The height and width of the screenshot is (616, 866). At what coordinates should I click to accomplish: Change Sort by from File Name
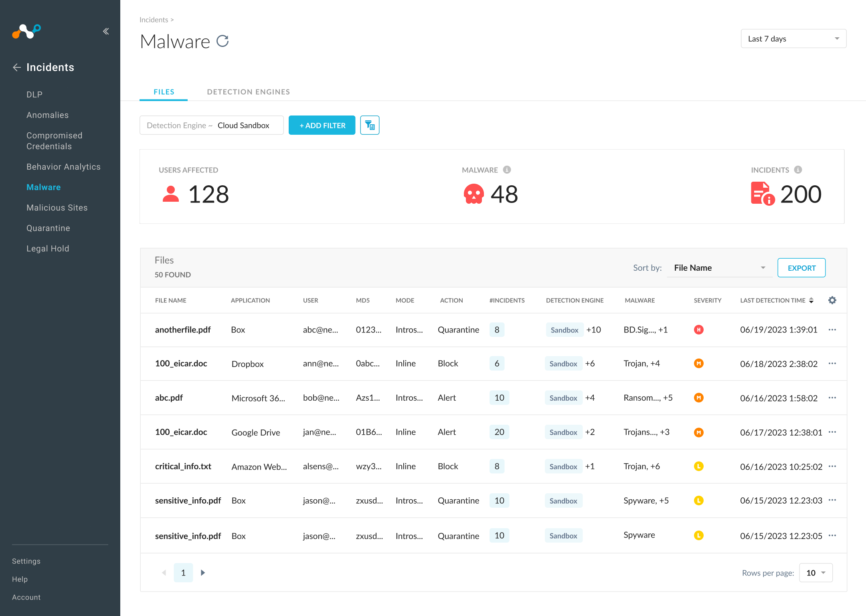point(720,267)
